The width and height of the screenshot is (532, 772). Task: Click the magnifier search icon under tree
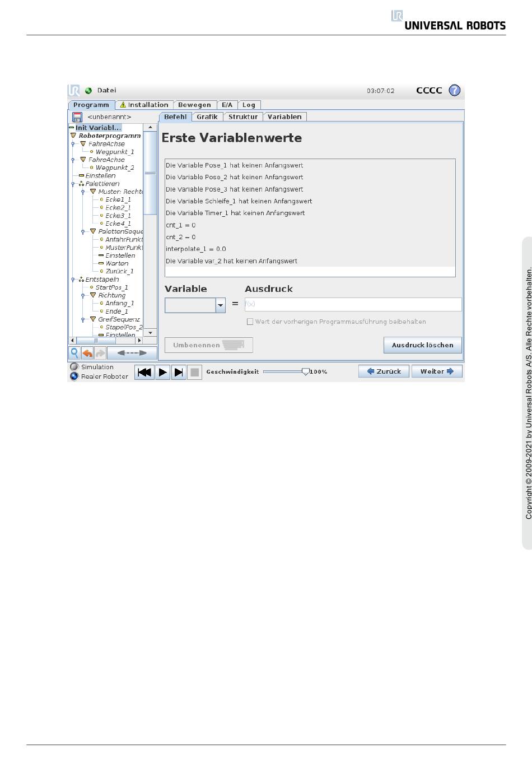74,353
